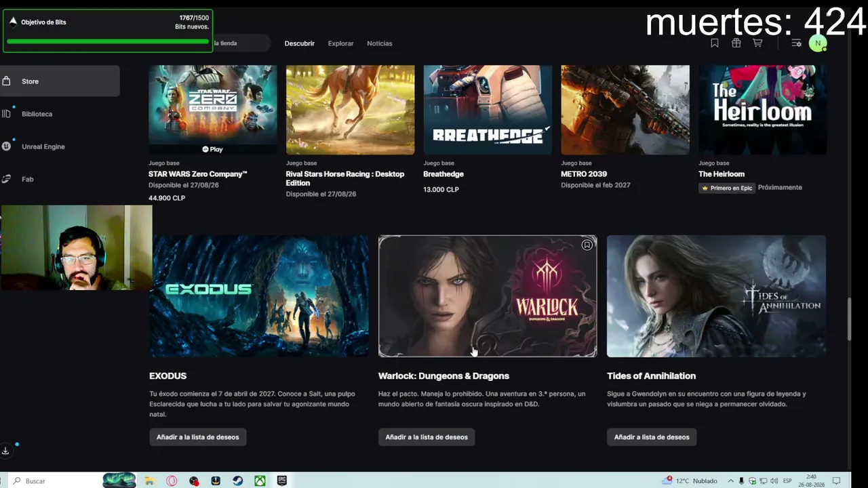
Task: Open the Windows security shield tray icon
Action: point(752,481)
